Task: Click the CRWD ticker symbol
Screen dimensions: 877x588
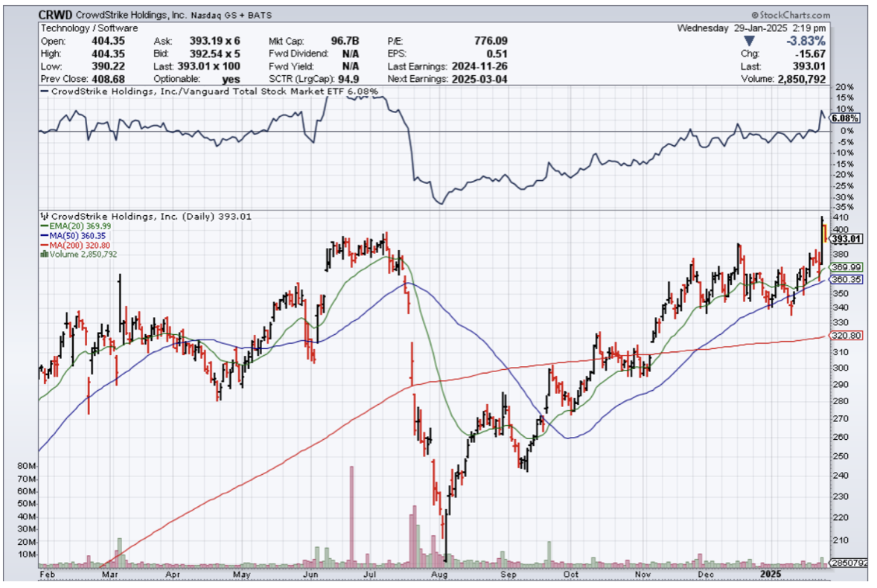Action: click(x=56, y=15)
